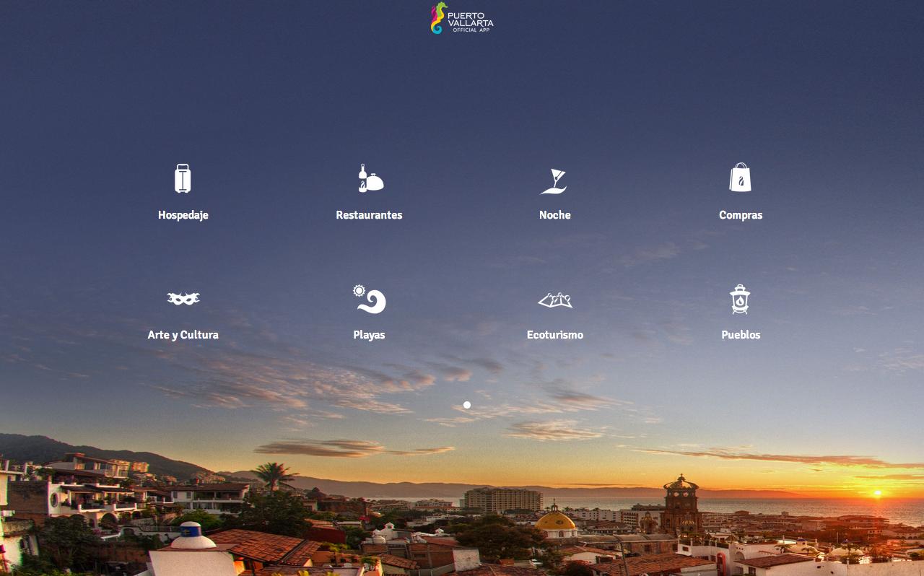Image resolution: width=924 pixels, height=576 pixels.
Task: Open Playas with the sun and wave icon
Action: point(369,299)
